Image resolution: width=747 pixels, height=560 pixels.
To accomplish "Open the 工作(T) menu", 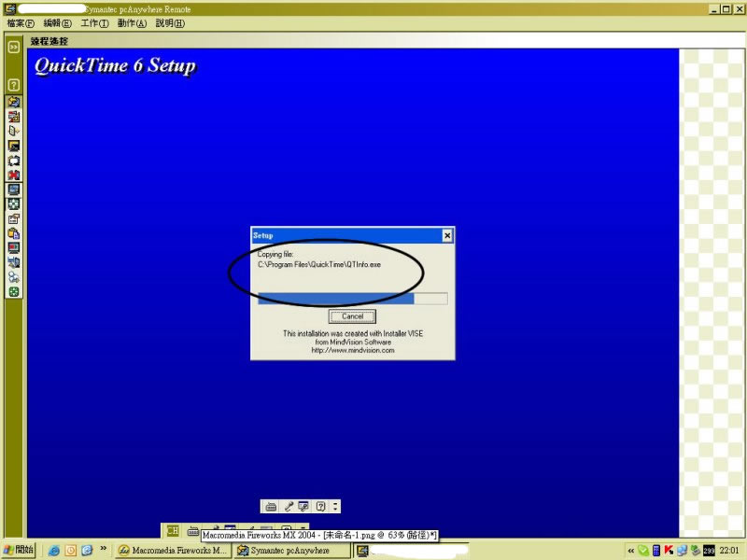I will point(94,23).
